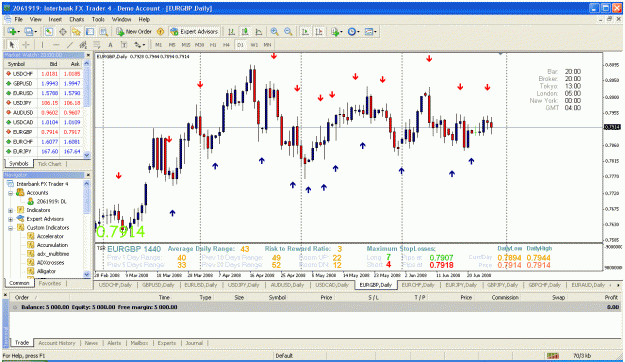Launch MetaEditor via the yellow diamond icon
The image size is (625, 362).
[x=160, y=31]
